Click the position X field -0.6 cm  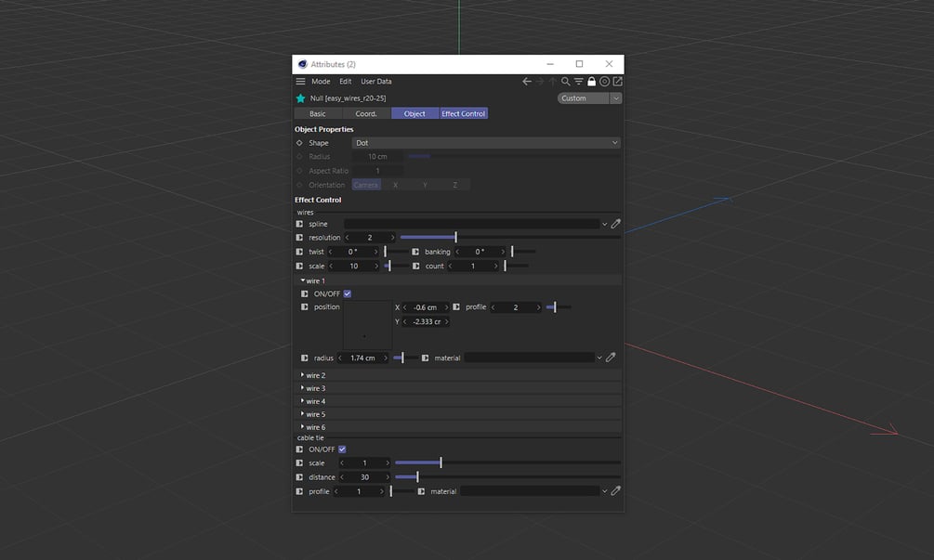point(426,307)
